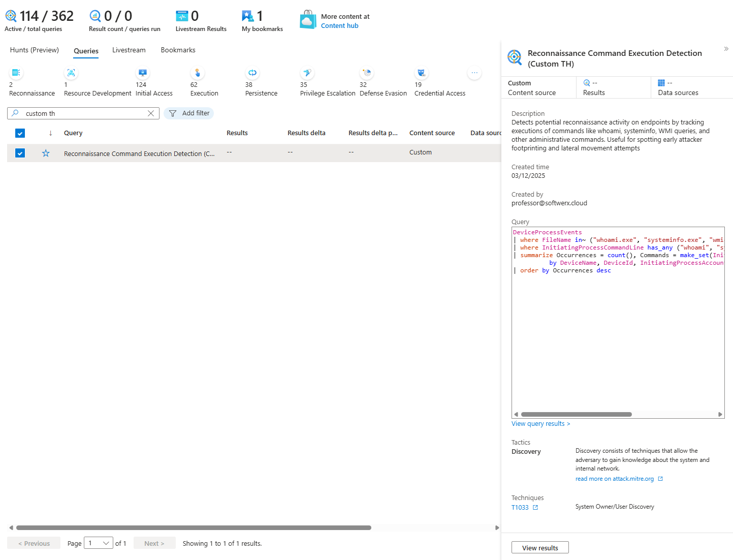This screenshot has height=560, width=733.
Task: Click the 'Custom' content source cell
Action: (x=421, y=152)
